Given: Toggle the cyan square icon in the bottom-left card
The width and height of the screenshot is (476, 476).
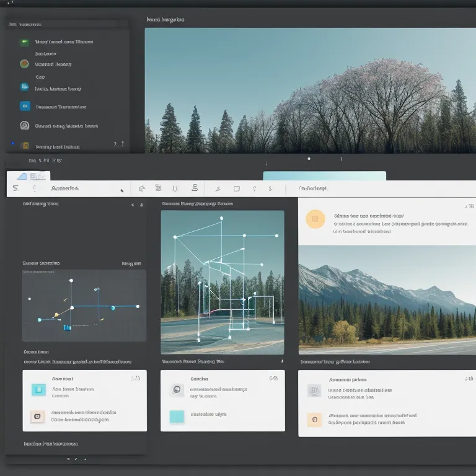Looking at the screenshot, I should tap(38, 390).
